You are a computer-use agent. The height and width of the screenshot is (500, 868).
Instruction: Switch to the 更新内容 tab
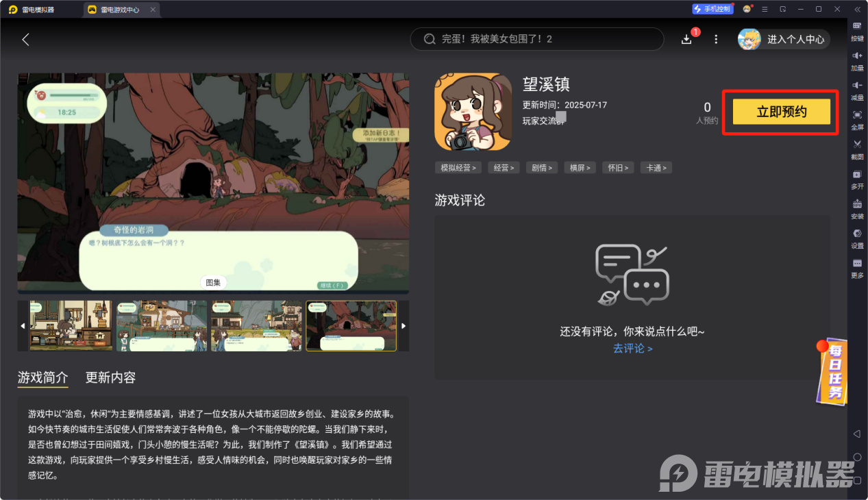click(x=110, y=377)
